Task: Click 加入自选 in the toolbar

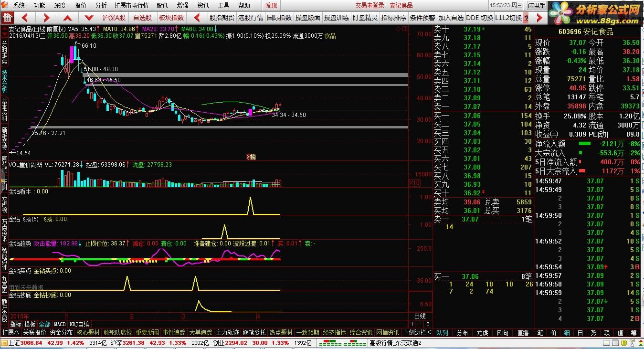Action: [451, 18]
